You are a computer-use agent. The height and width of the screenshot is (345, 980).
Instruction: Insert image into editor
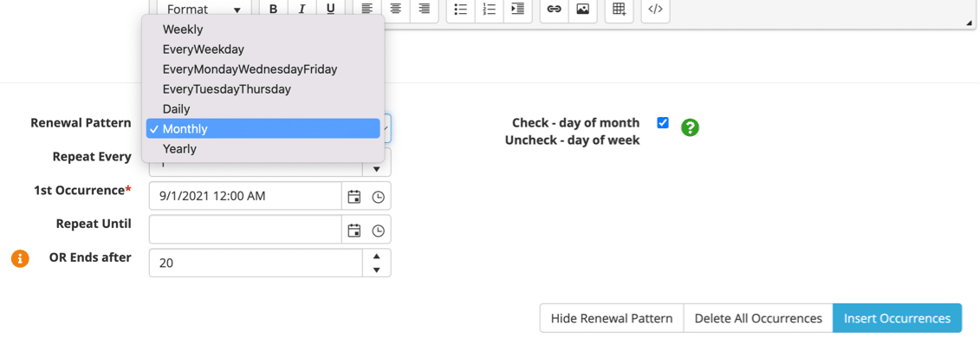point(582,10)
